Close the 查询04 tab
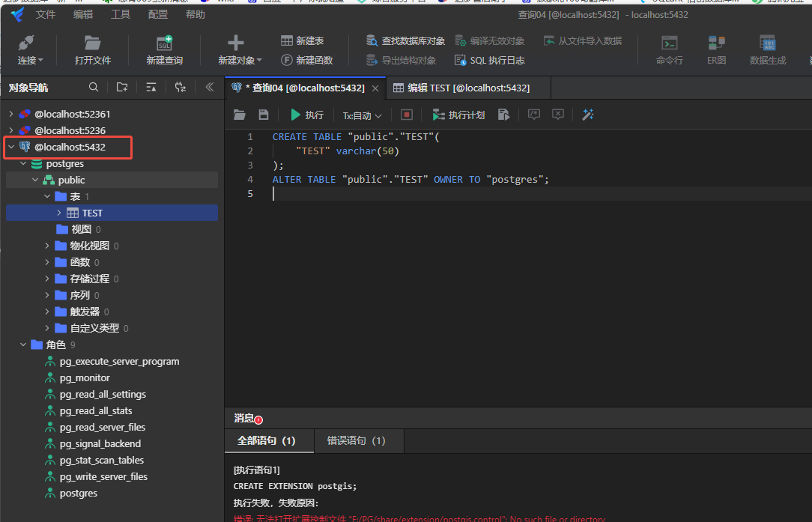The image size is (812, 522). (375, 88)
